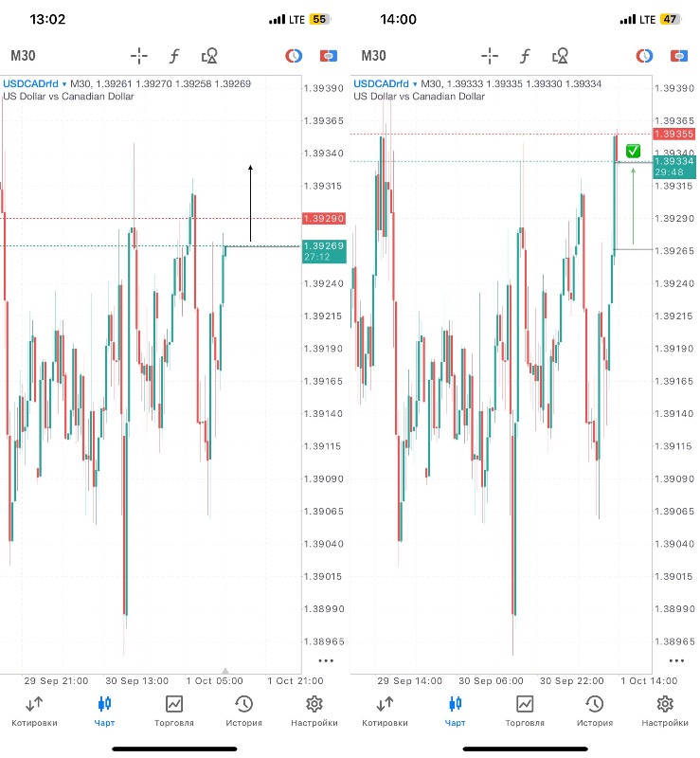Screen dimensions: 700x758
Task: Open Торговля trade icon in right screen
Action: [x=524, y=712]
